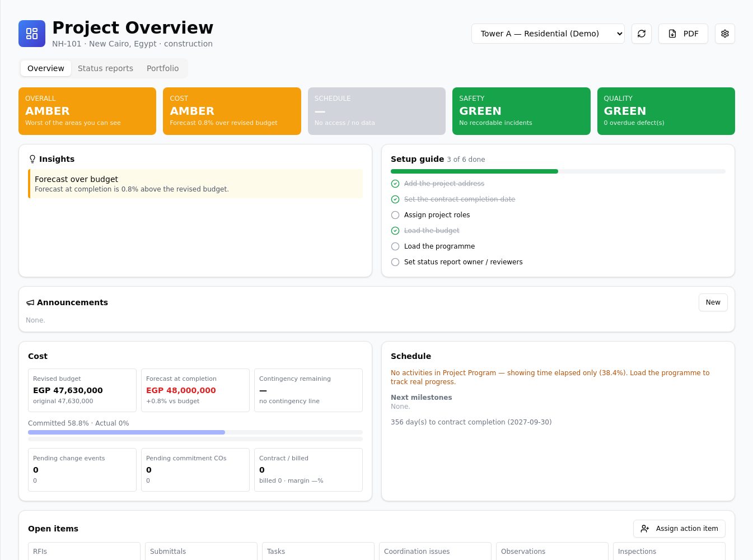Click the Setup guide progress bar

(x=558, y=171)
